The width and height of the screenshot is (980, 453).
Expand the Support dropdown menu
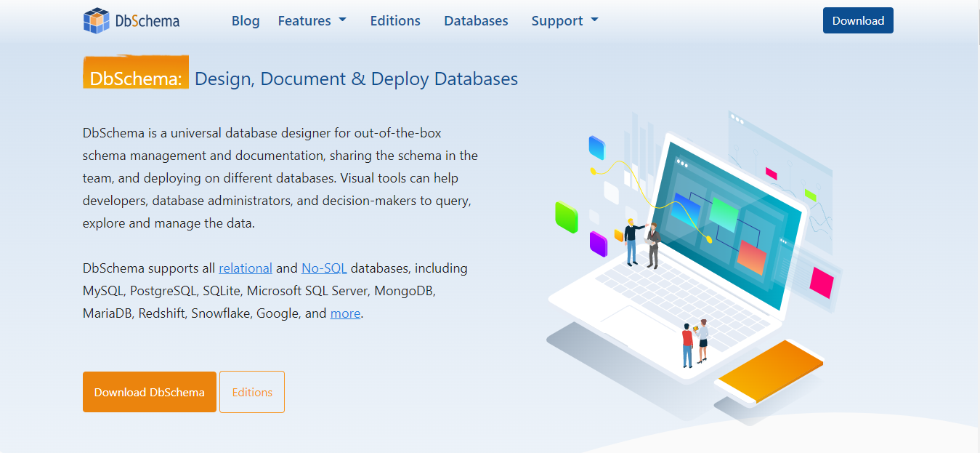(564, 21)
